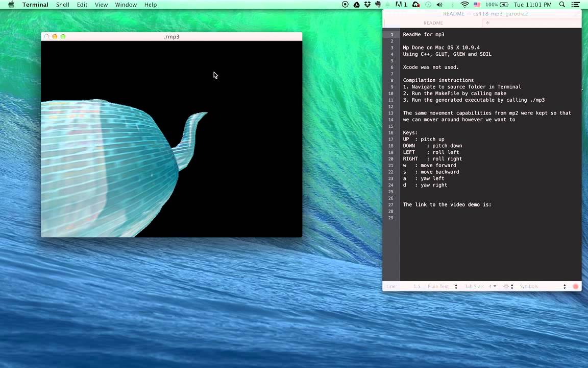Click the red macro record button
The height and width of the screenshot is (368, 588).
576,287
